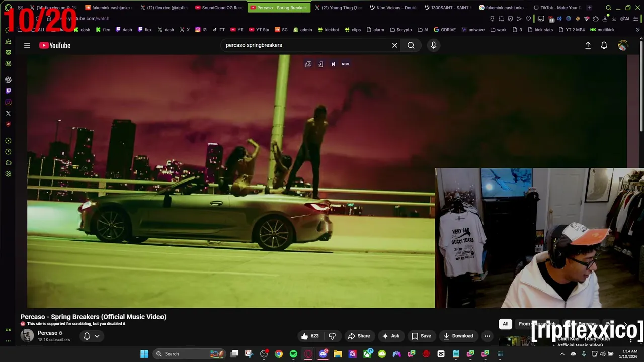644x362 pixels.
Task: Open the YouTube create upload button
Action: (588, 45)
